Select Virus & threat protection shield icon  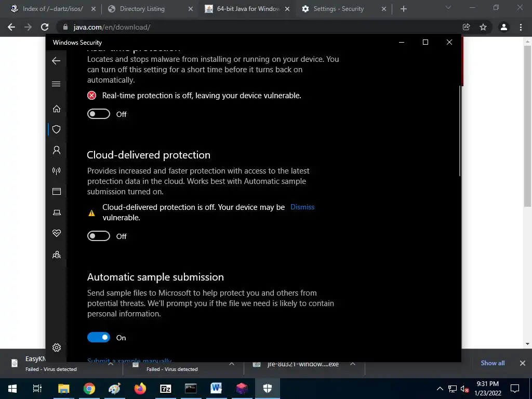pos(56,129)
